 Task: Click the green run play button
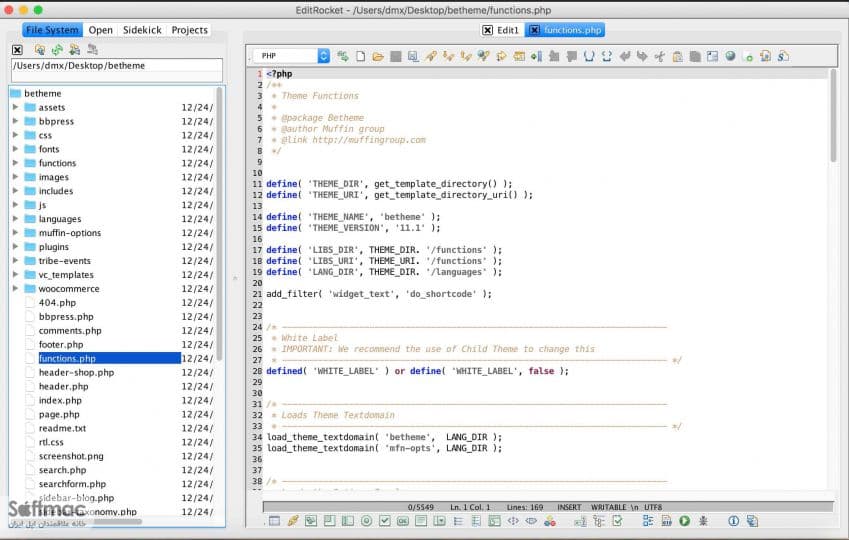click(684, 521)
